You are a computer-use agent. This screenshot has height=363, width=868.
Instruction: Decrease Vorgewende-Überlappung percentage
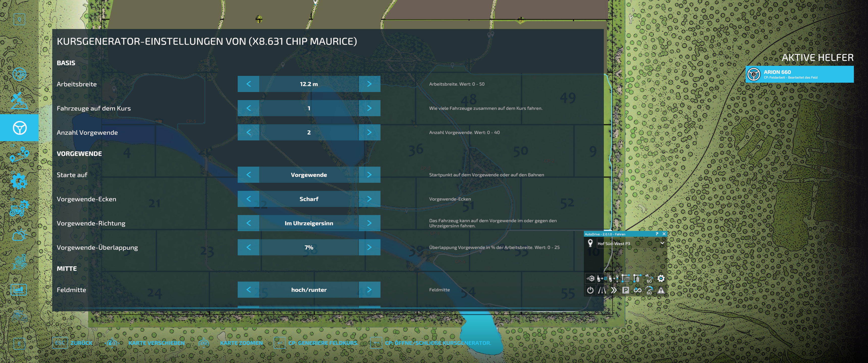tap(249, 248)
